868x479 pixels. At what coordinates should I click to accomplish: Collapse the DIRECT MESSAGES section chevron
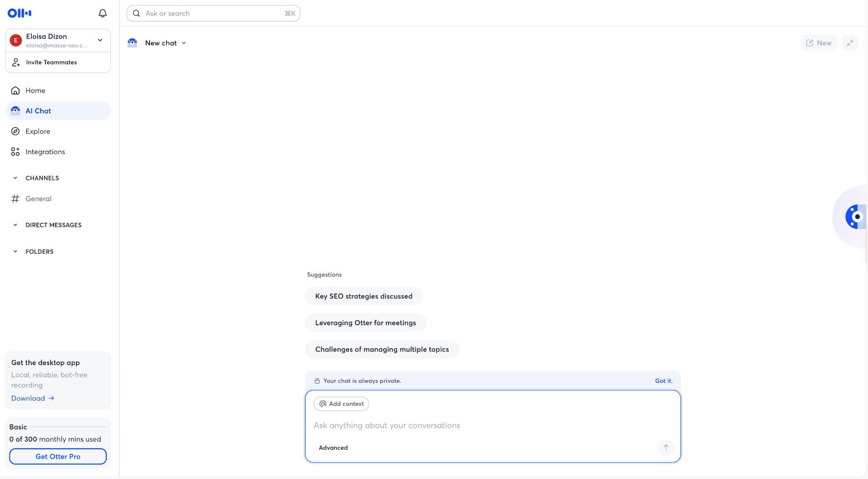coord(15,225)
